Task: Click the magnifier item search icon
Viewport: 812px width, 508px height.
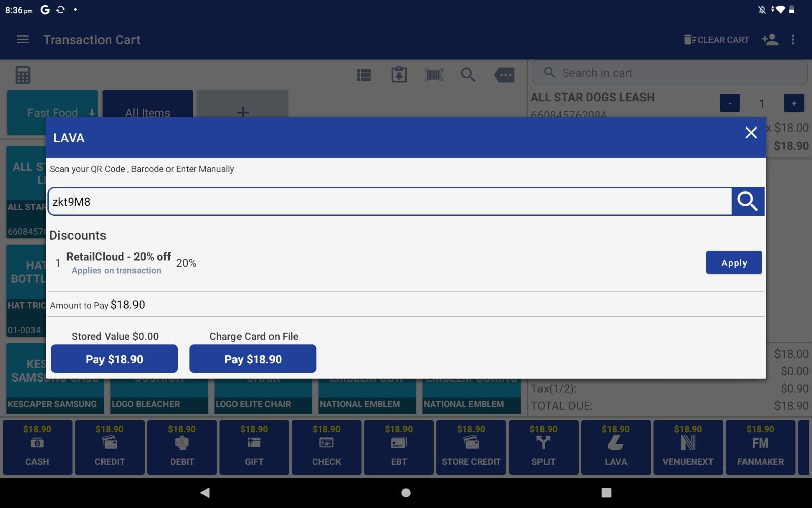Action: click(x=468, y=75)
